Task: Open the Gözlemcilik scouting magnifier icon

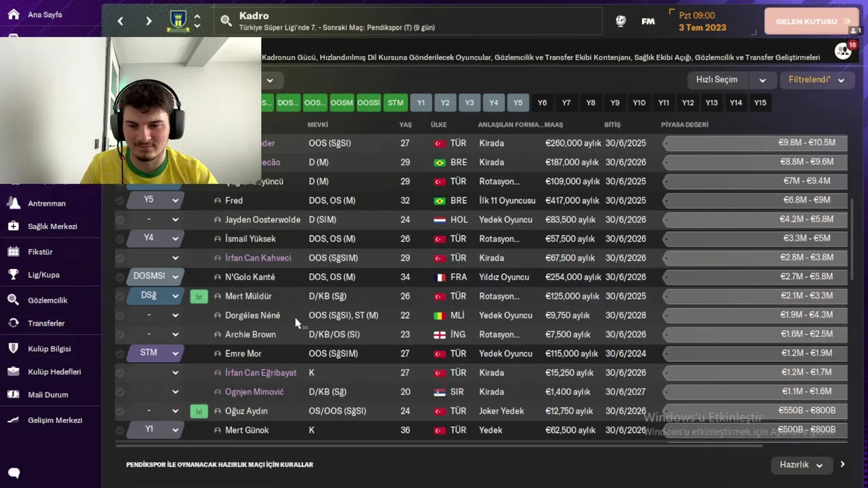Action: point(14,300)
